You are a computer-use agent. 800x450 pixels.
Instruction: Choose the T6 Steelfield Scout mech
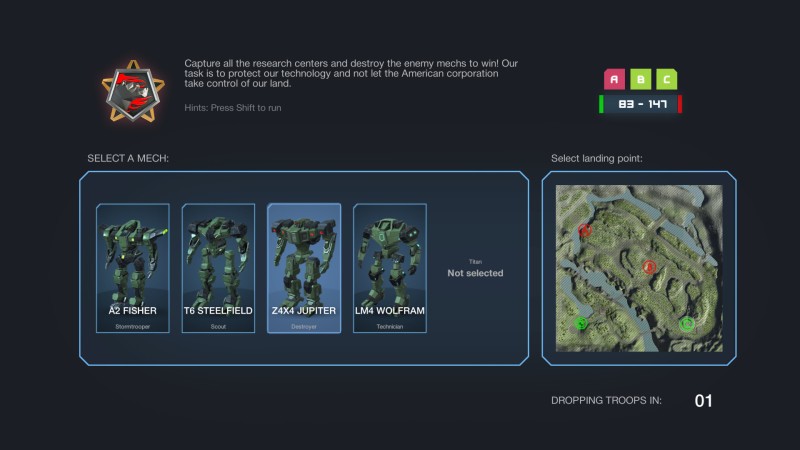click(218, 268)
